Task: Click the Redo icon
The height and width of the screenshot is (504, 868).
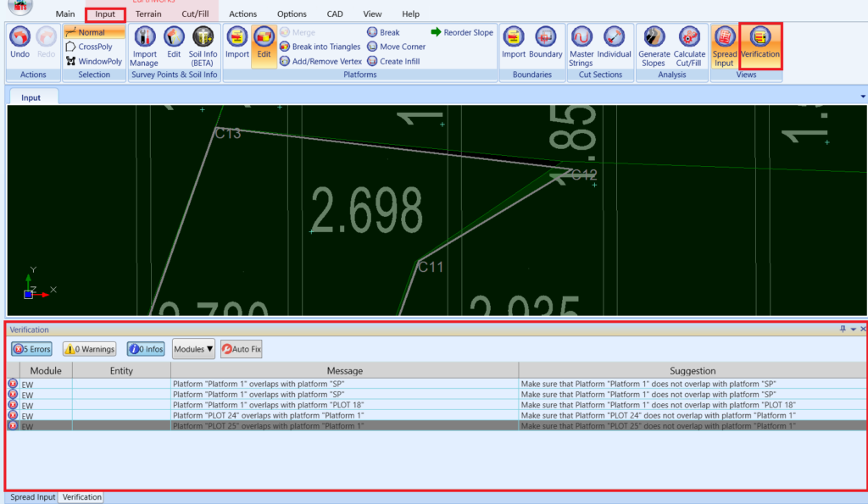Action: click(x=46, y=42)
